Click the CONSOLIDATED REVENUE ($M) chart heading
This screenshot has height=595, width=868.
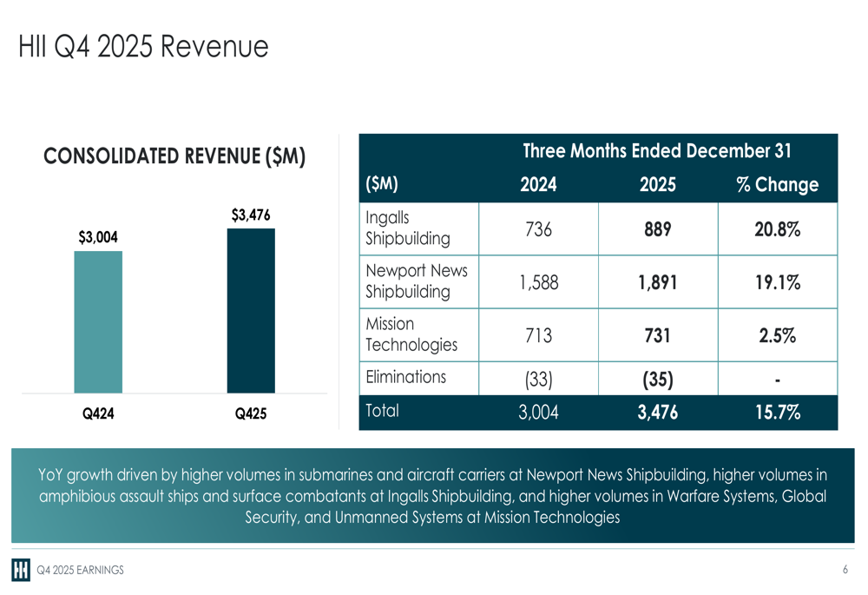[x=174, y=156]
